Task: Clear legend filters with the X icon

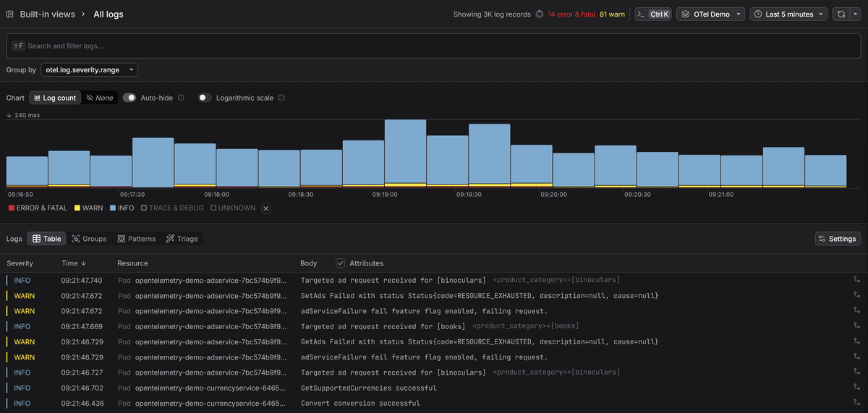Action: point(265,208)
